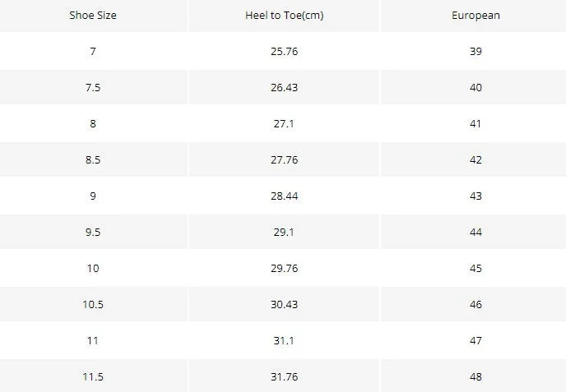Click the 27.1 heel to toe value
Image resolution: width=566 pixels, height=392 pixels.
[285, 124]
